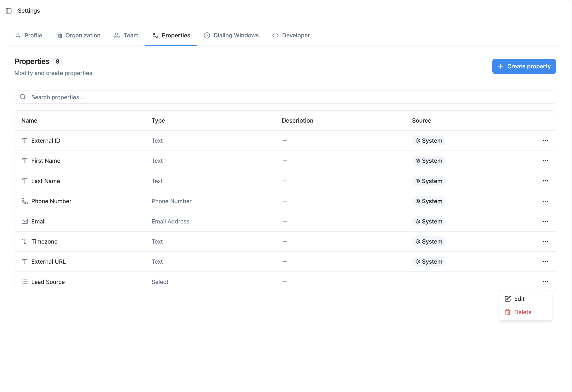The height and width of the screenshot is (392, 572).
Task: Toggle the Lead Source actions menu
Action: [x=545, y=282]
